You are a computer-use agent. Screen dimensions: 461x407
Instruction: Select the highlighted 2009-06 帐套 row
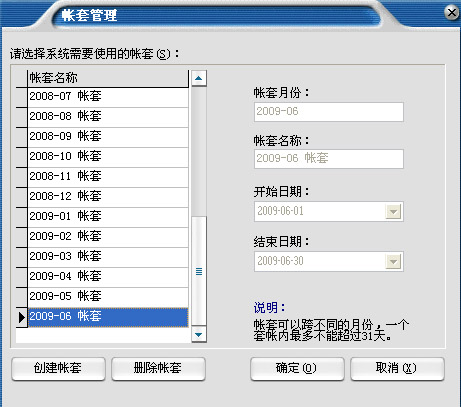point(108,317)
